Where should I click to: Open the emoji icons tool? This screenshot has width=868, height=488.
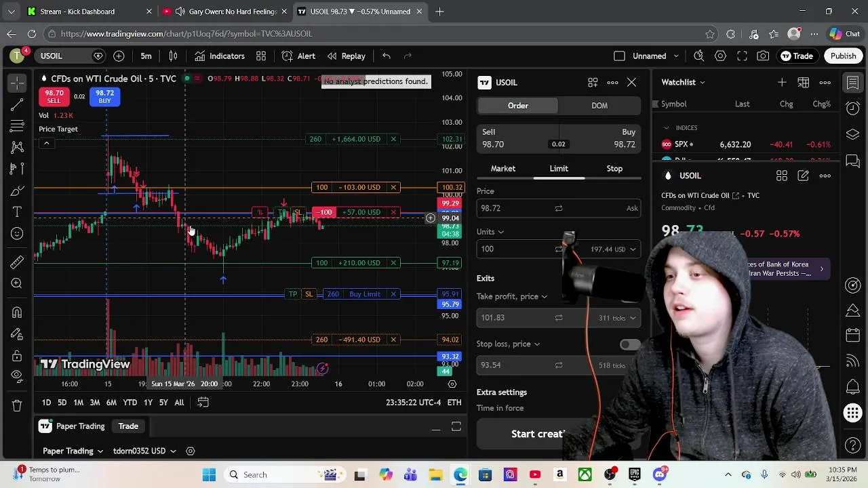coord(17,234)
